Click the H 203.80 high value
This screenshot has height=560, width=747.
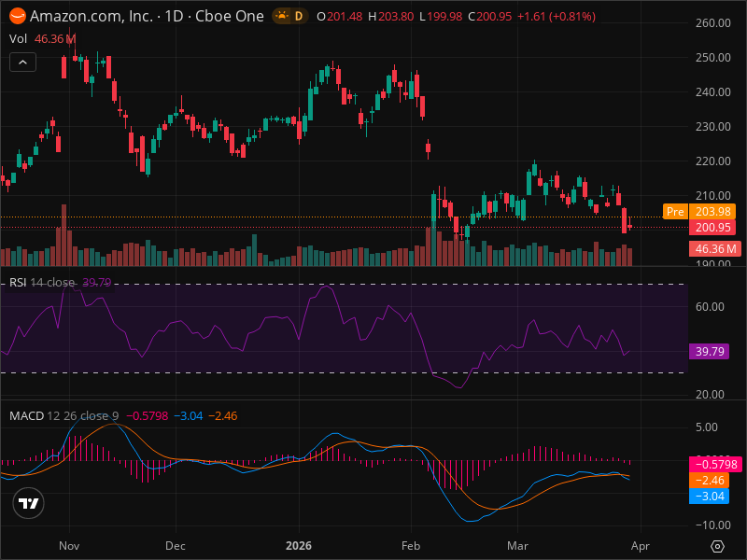pos(391,16)
